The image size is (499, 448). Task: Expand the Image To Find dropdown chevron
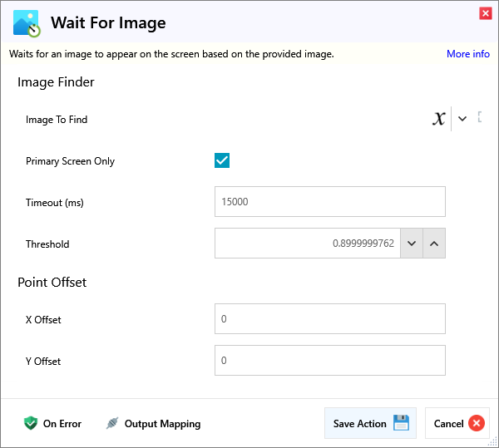(x=462, y=119)
